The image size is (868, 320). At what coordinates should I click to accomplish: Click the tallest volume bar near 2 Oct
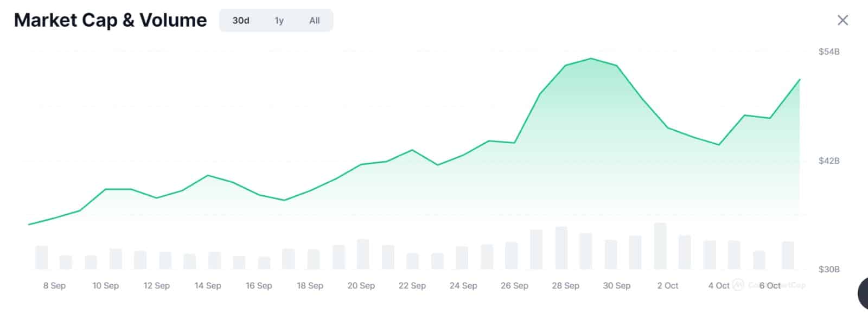tap(660, 246)
